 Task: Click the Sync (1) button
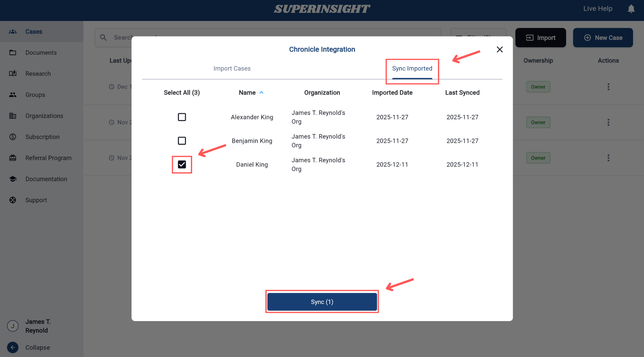[322, 301]
